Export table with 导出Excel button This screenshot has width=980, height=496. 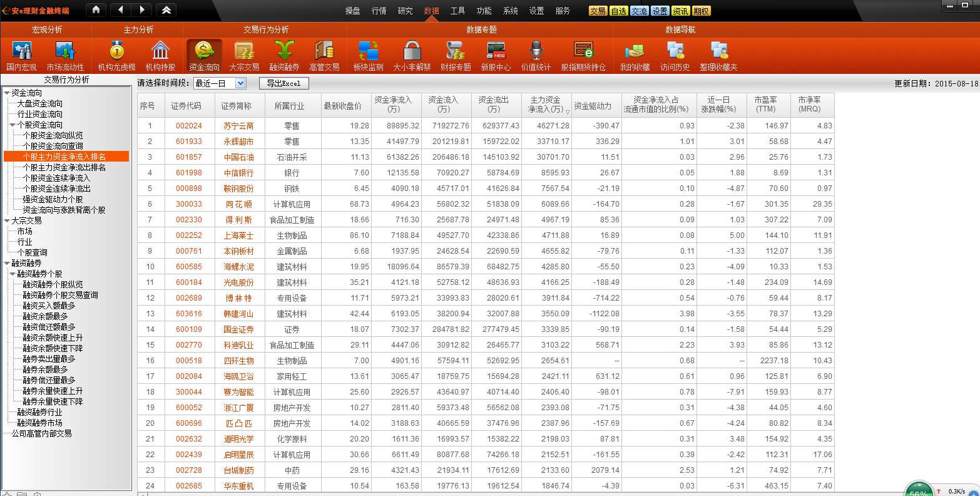click(x=283, y=83)
